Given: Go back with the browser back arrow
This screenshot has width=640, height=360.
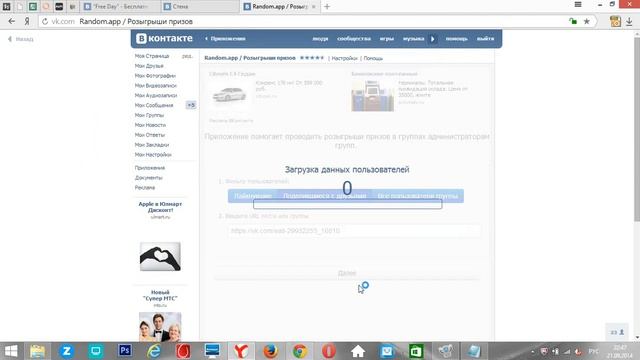Looking at the screenshot, I should (x=11, y=21).
